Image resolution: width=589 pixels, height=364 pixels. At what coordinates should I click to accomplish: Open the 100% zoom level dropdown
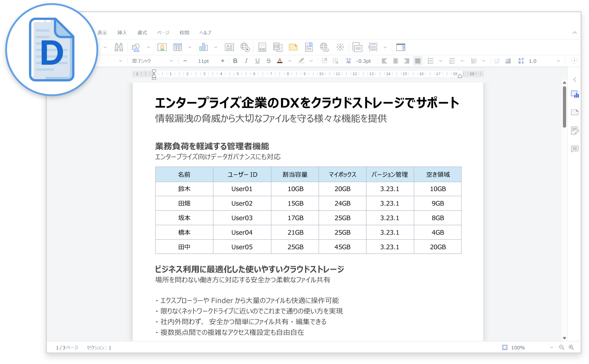[551, 347]
